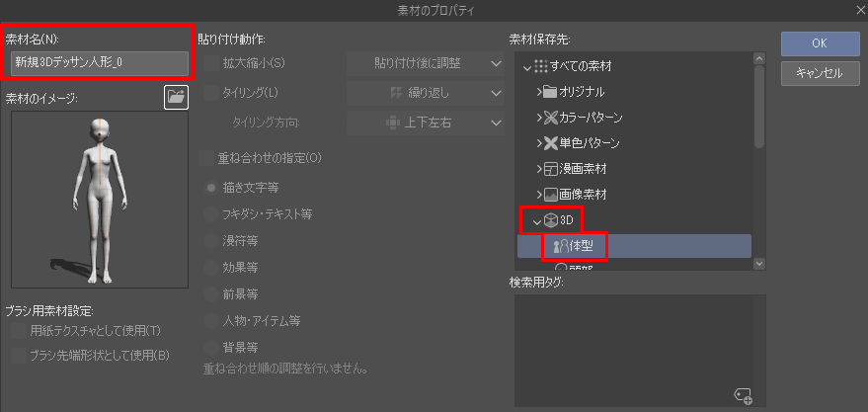The width and height of the screenshot is (868, 412).
Task: Click the オリジナル folder icon
Action: [x=550, y=92]
